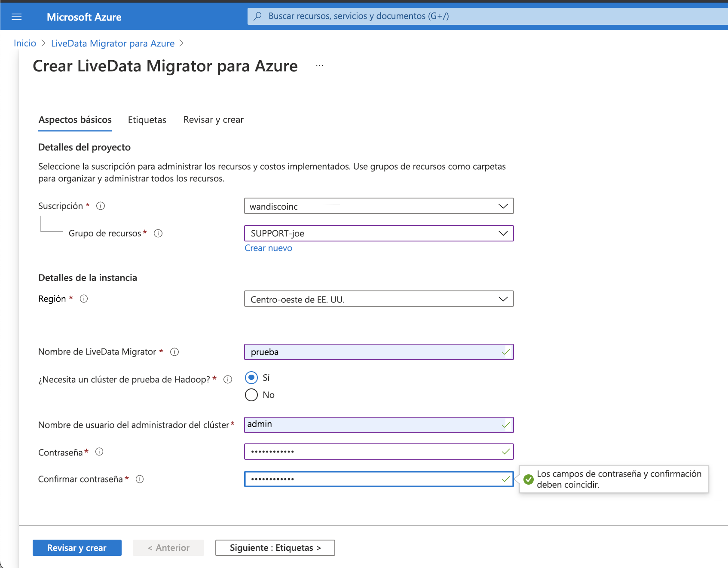
Task: Switch to the Etiquetas tab
Action: coord(147,120)
